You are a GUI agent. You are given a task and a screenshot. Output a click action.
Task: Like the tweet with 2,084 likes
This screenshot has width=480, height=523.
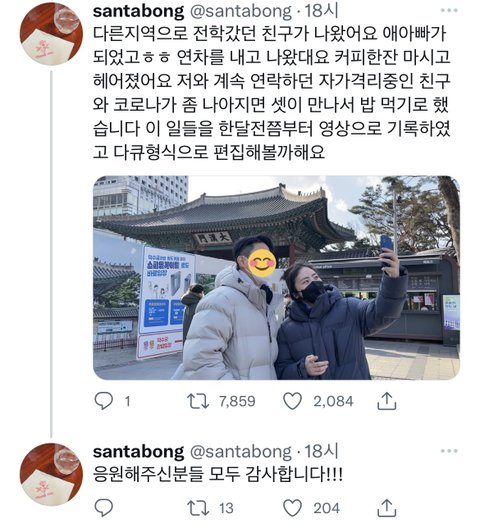pyautogui.click(x=293, y=401)
